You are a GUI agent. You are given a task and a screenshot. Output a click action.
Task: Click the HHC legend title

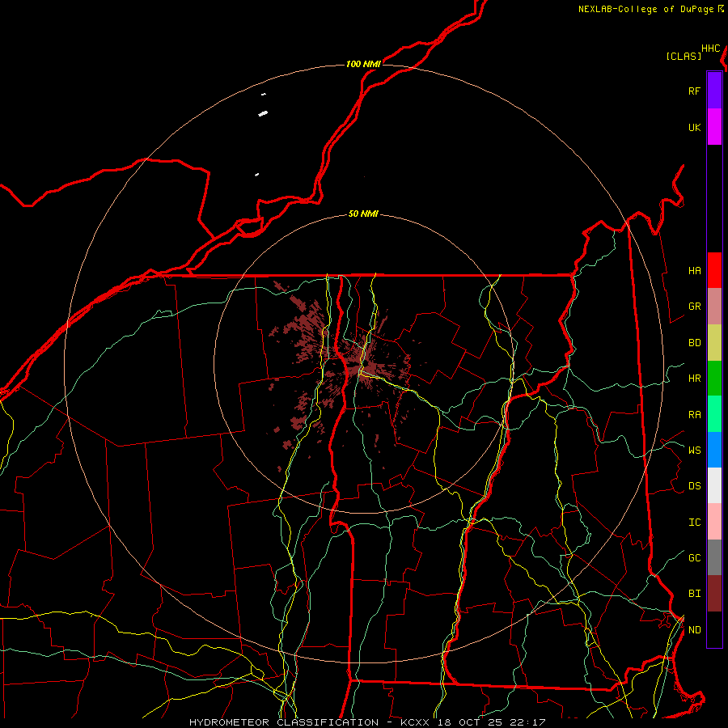coord(710,49)
